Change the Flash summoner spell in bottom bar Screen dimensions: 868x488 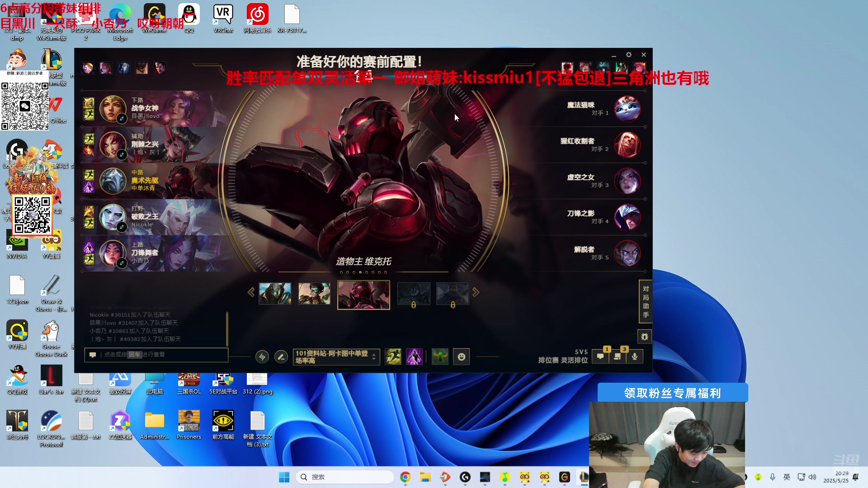click(393, 357)
